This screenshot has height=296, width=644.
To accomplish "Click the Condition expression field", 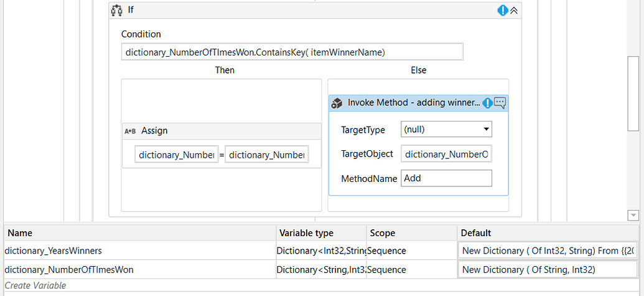I will point(292,52).
